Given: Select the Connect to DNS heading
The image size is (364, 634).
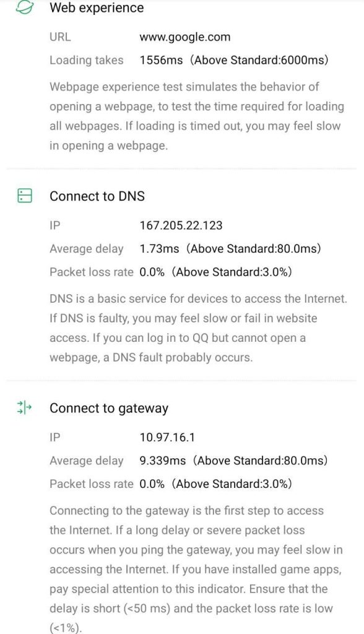Looking at the screenshot, I should click(x=97, y=196).
